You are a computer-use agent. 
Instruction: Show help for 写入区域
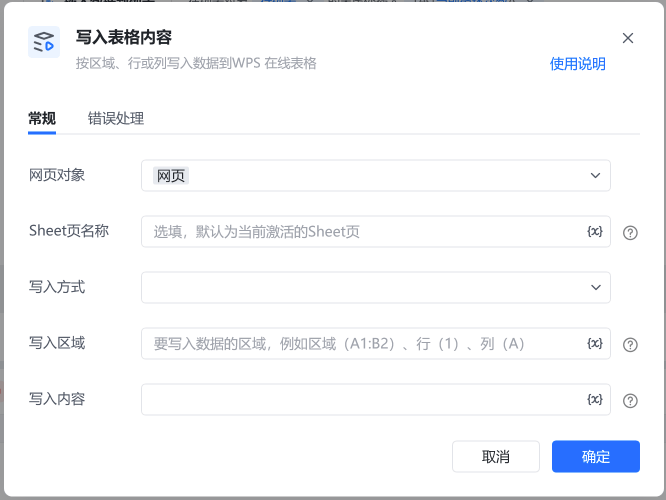[x=630, y=345]
